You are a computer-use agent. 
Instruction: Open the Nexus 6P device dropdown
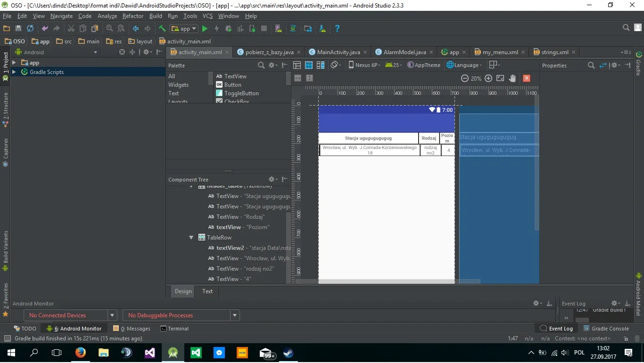click(364, 65)
